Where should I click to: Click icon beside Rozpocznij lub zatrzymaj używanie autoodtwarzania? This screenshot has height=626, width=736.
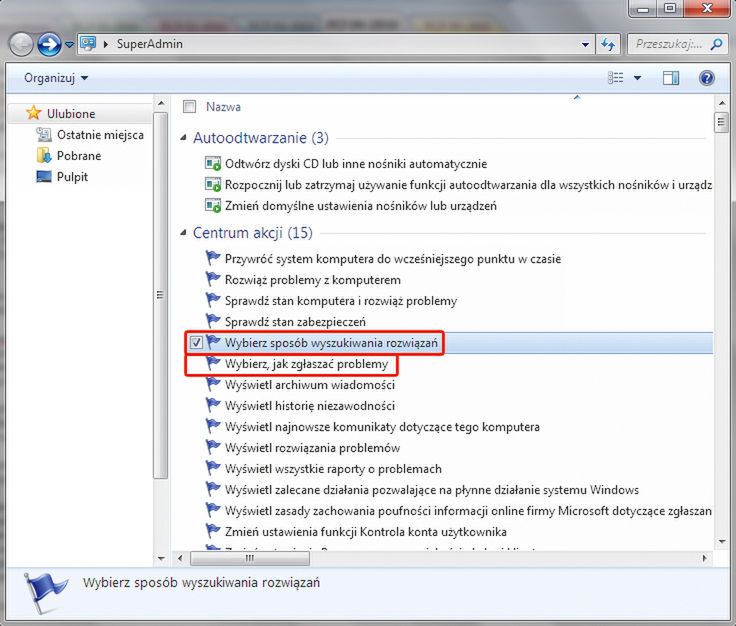[x=213, y=184]
